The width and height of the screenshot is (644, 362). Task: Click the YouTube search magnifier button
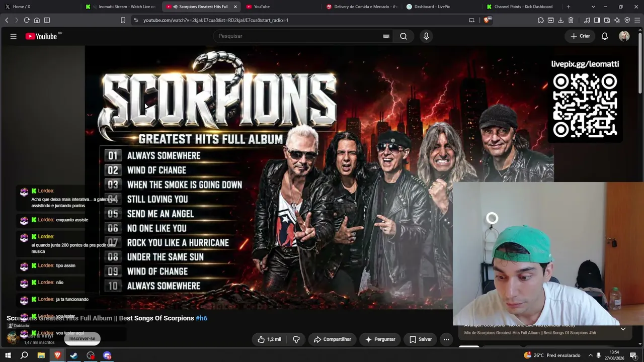404,36
